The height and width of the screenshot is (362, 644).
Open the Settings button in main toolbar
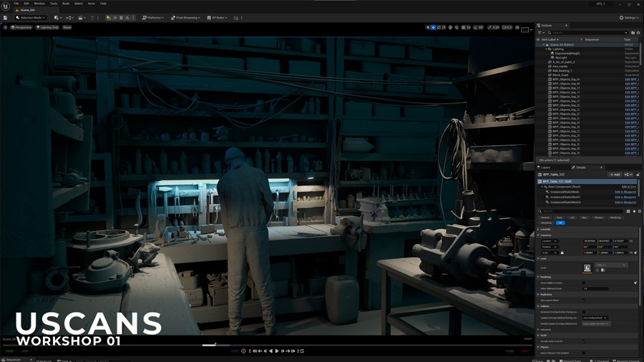pyautogui.click(x=629, y=18)
